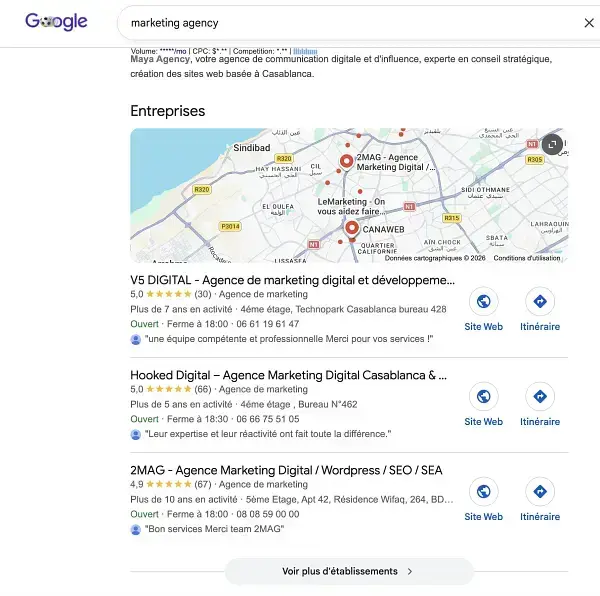Open the 2MAG website globe icon
The image size is (600, 596).
[x=484, y=491]
